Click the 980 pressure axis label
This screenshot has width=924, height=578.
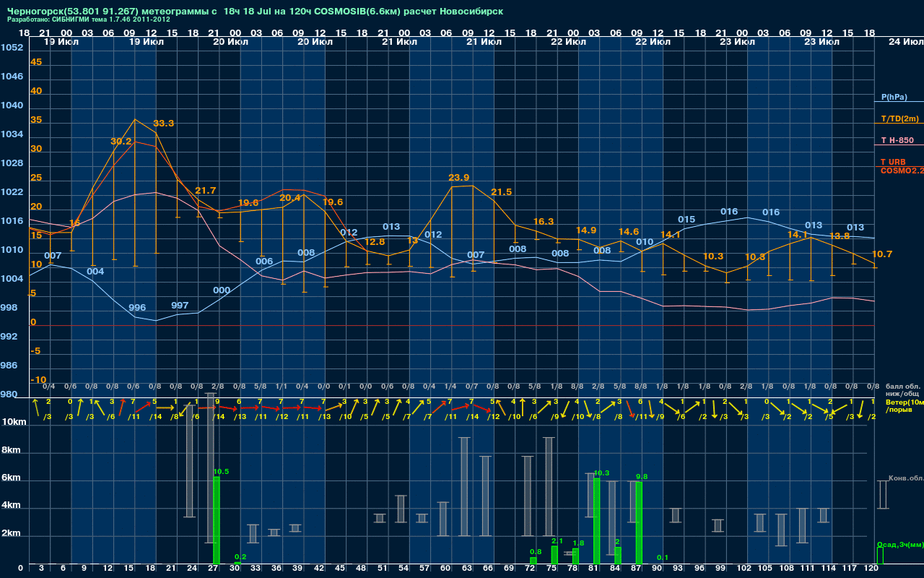pos(9,394)
